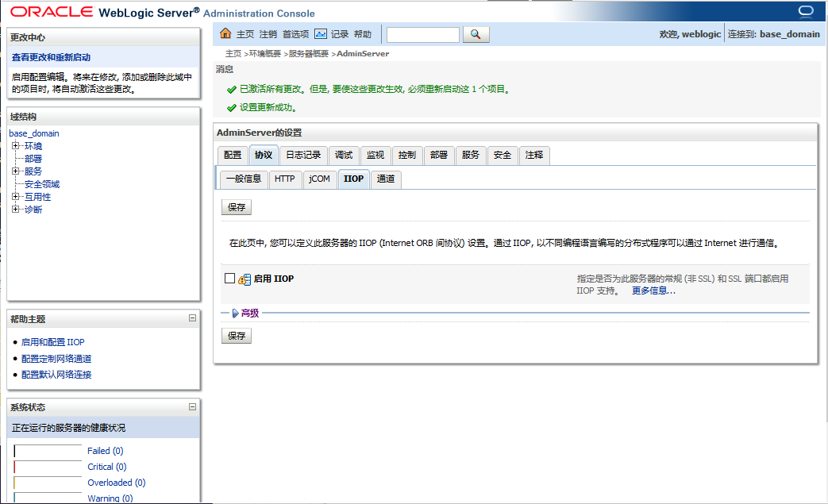
Task: Expand the 环境 tree node
Action: tap(15, 146)
